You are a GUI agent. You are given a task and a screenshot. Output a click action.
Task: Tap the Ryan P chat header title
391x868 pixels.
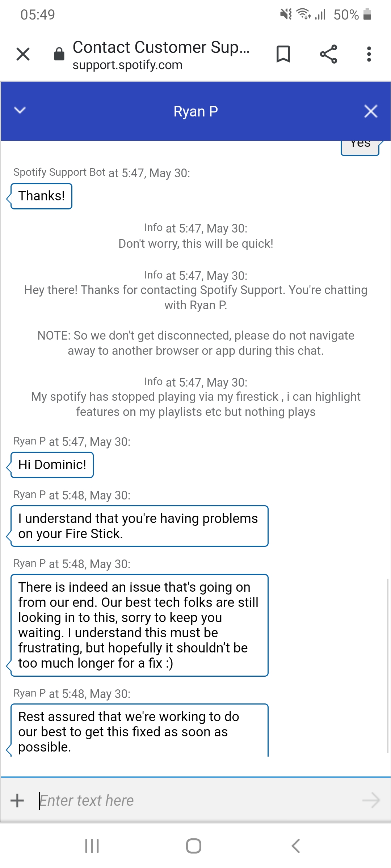pos(195,111)
